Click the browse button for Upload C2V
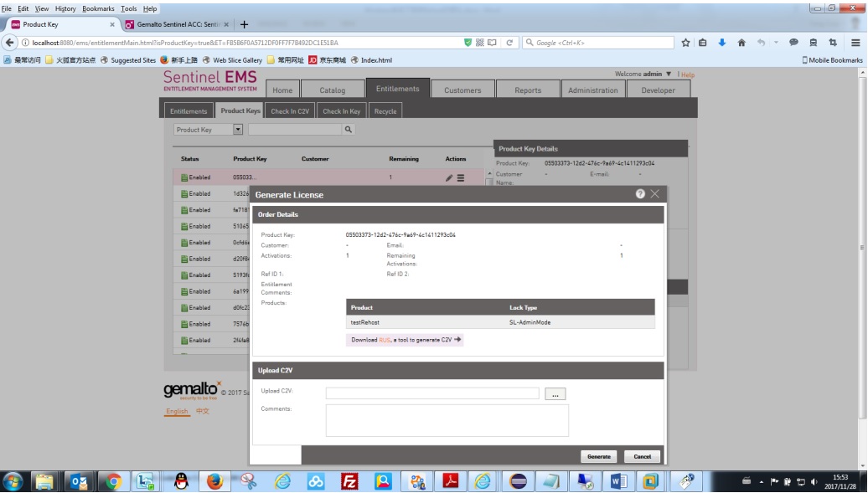The height and width of the screenshot is (493, 868). pos(555,393)
